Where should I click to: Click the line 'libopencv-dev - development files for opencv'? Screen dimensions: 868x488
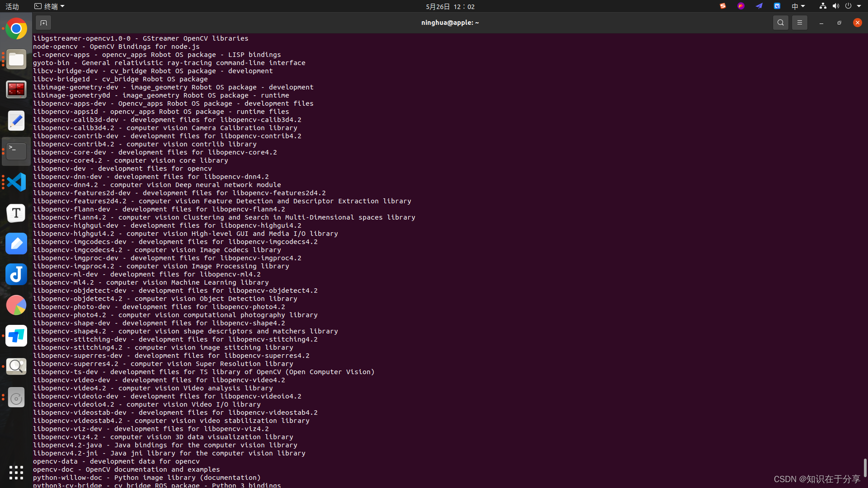pos(122,169)
